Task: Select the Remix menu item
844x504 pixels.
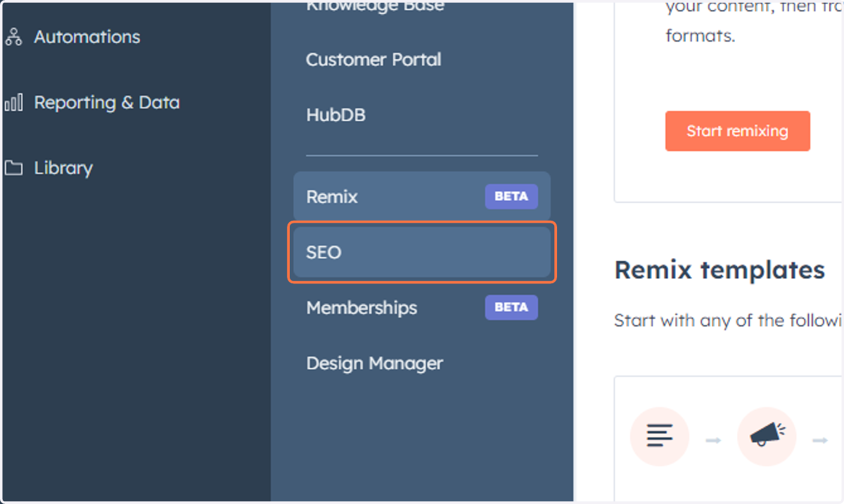Action: 421,197
